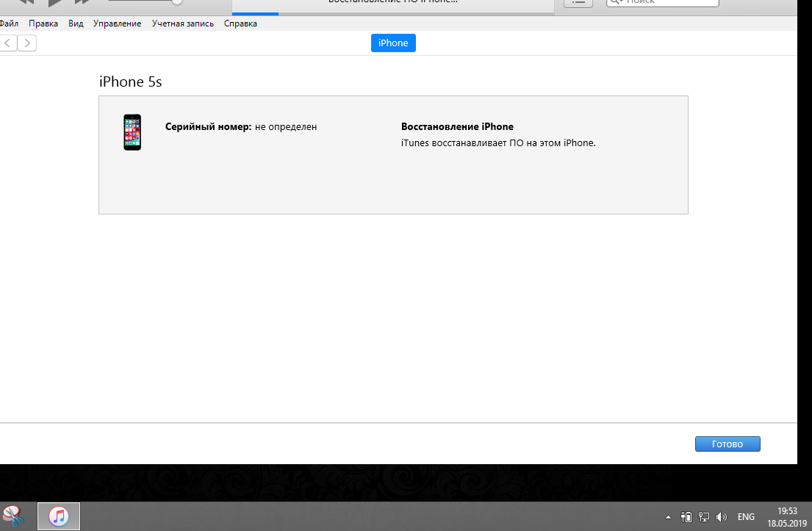Open the Справка menu
Image resolution: width=812 pixels, height=531 pixels.
pos(240,24)
